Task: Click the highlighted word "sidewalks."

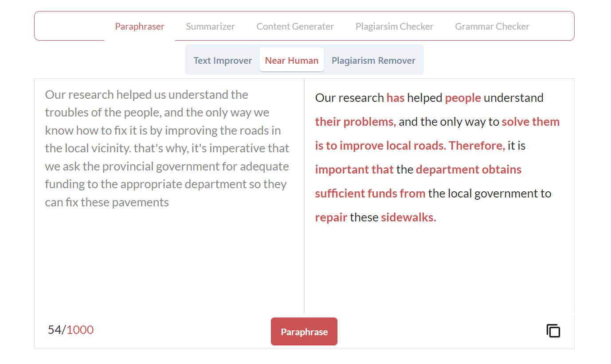Action: coord(408,217)
